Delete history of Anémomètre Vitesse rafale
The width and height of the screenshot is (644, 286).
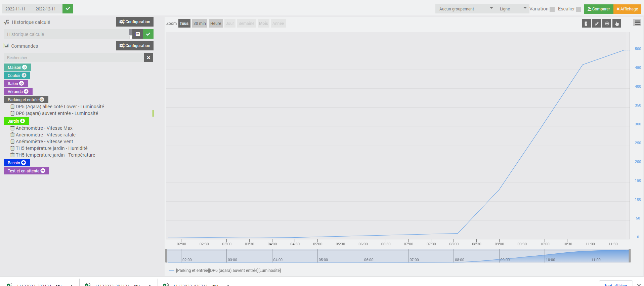pos(12,135)
